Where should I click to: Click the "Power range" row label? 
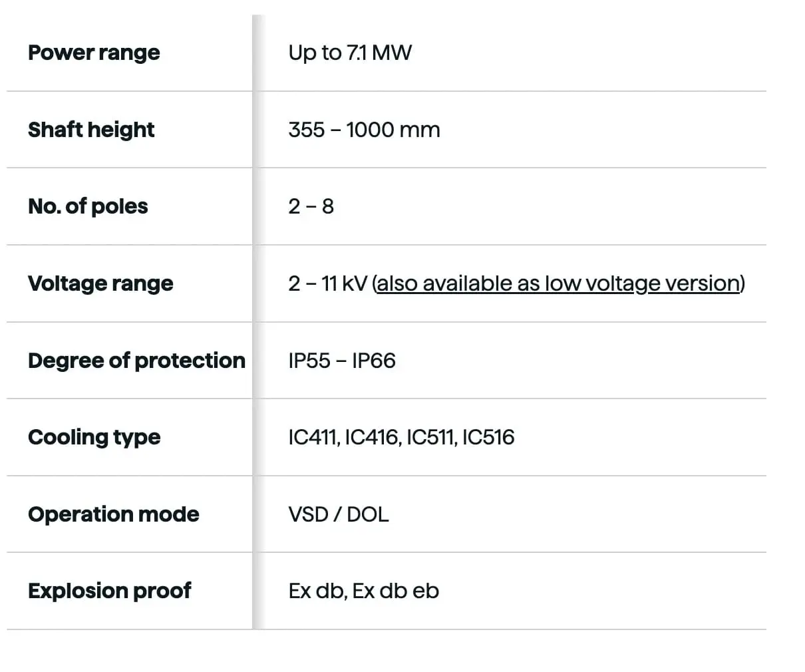tap(94, 53)
